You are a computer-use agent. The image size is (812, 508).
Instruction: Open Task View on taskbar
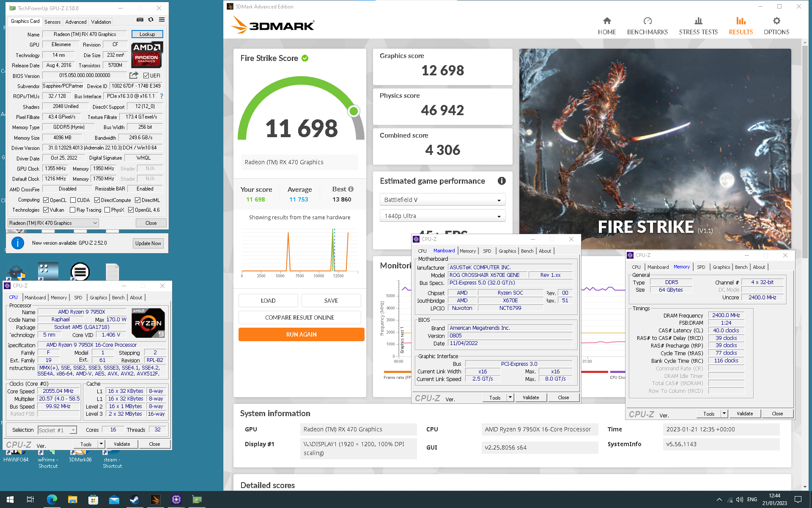(30, 500)
